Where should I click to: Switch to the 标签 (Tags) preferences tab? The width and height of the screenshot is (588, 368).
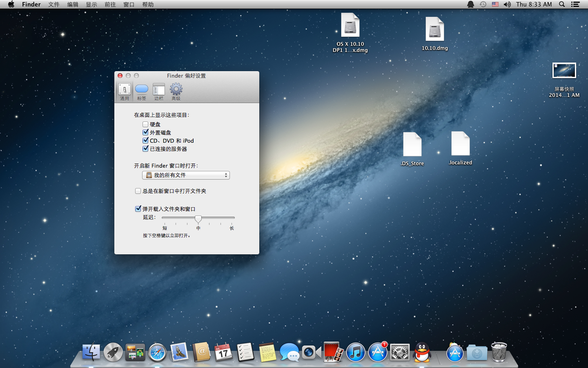tap(142, 92)
